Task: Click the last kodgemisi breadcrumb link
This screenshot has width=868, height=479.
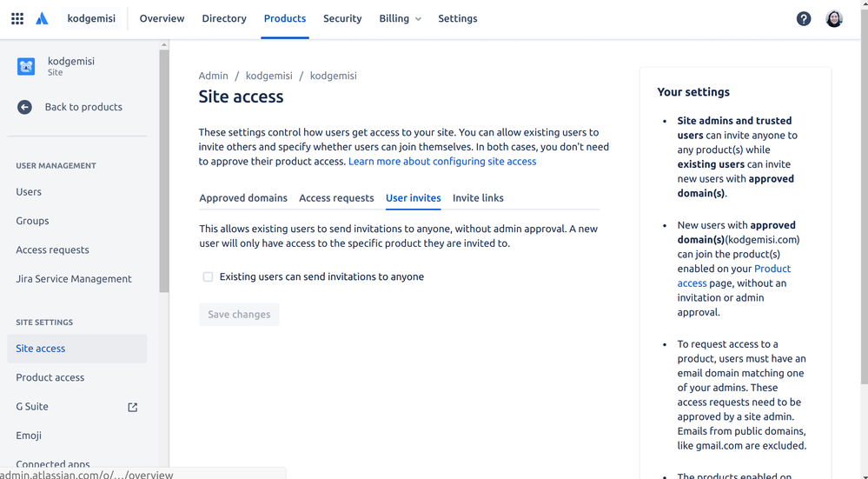Action: [334, 76]
